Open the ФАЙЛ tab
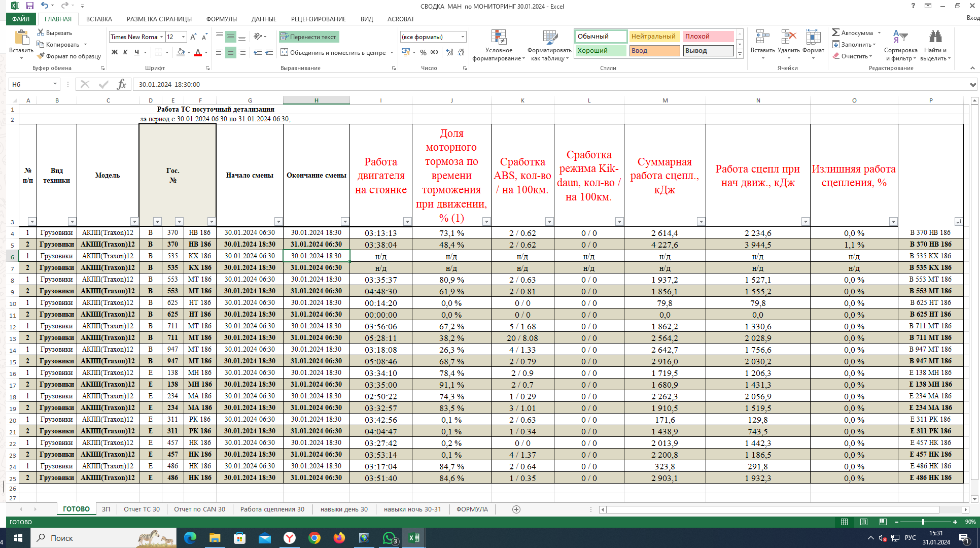Image resolution: width=980 pixels, height=548 pixels. pos(21,19)
